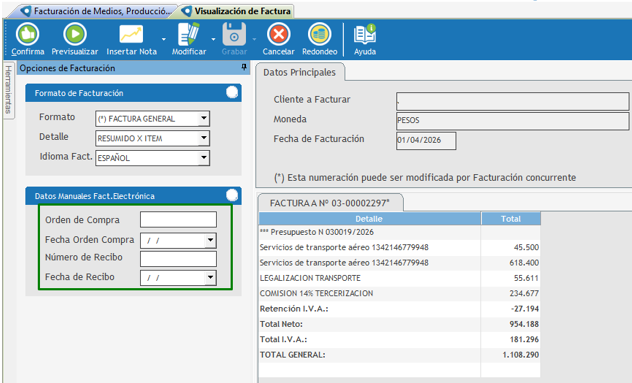632x383 pixels.
Task: Open the Ayuda help book icon
Action: [x=365, y=34]
